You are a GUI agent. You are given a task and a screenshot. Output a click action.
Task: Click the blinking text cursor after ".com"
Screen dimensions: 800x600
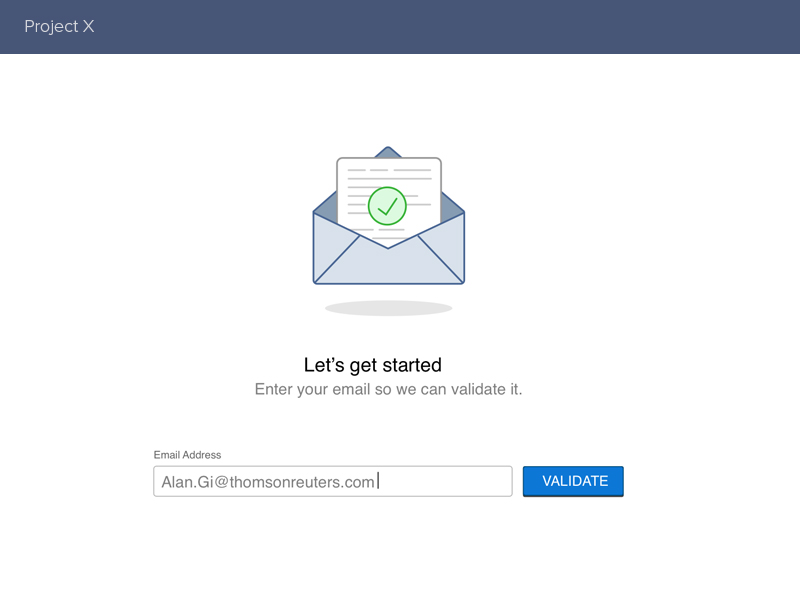tap(378, 481)
